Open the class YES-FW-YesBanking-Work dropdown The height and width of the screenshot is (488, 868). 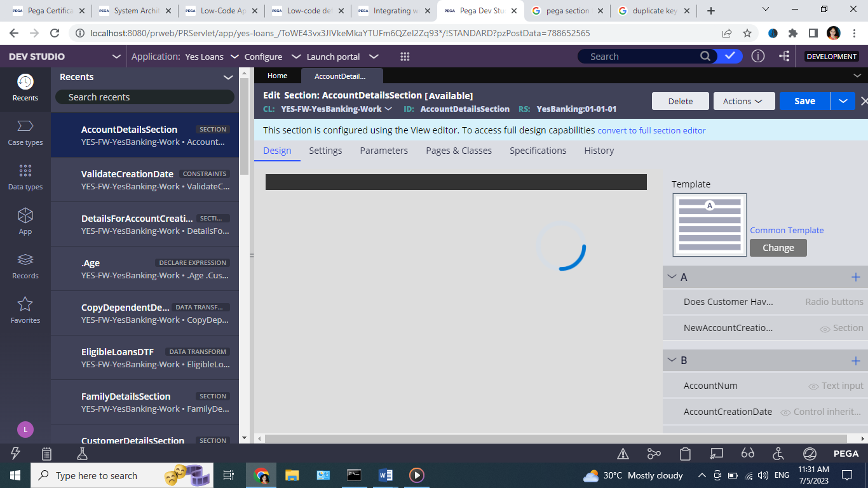tap(388, 109)
